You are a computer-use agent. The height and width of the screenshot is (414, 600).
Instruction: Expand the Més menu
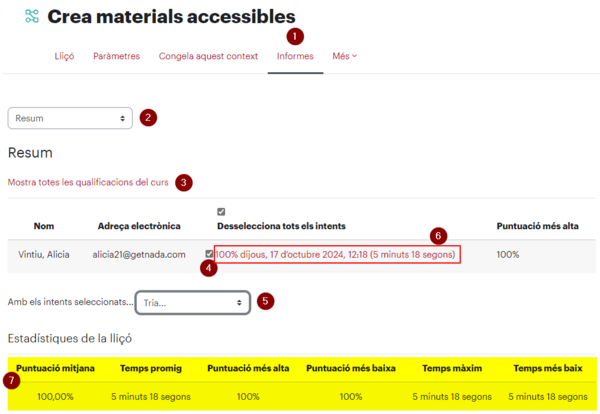[344, 56]
